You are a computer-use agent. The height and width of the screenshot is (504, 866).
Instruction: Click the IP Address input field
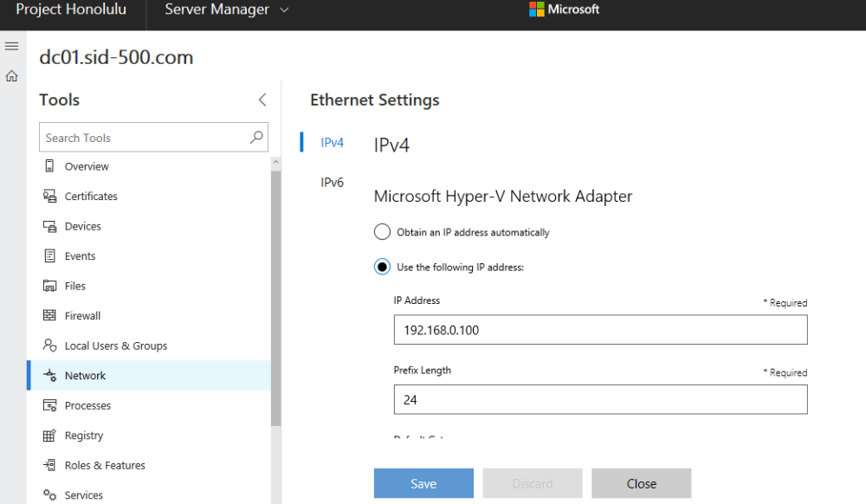tap(600, 330)
